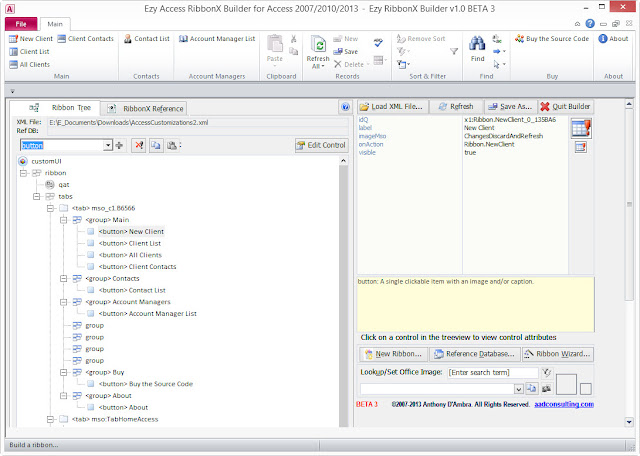This screenshot has width=640, height=456.
Task: Click the Save As button
Action: click(x=511, y=107)
